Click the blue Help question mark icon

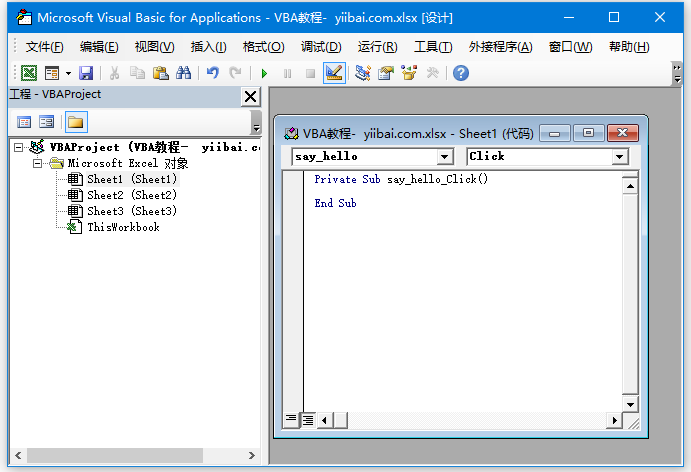(x=461, y=73)
